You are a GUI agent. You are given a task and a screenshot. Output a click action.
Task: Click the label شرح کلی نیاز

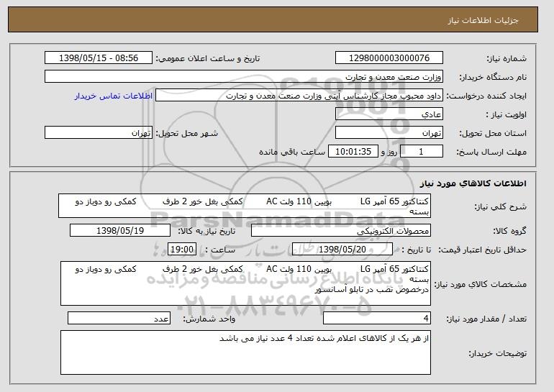tap(500, 206)
